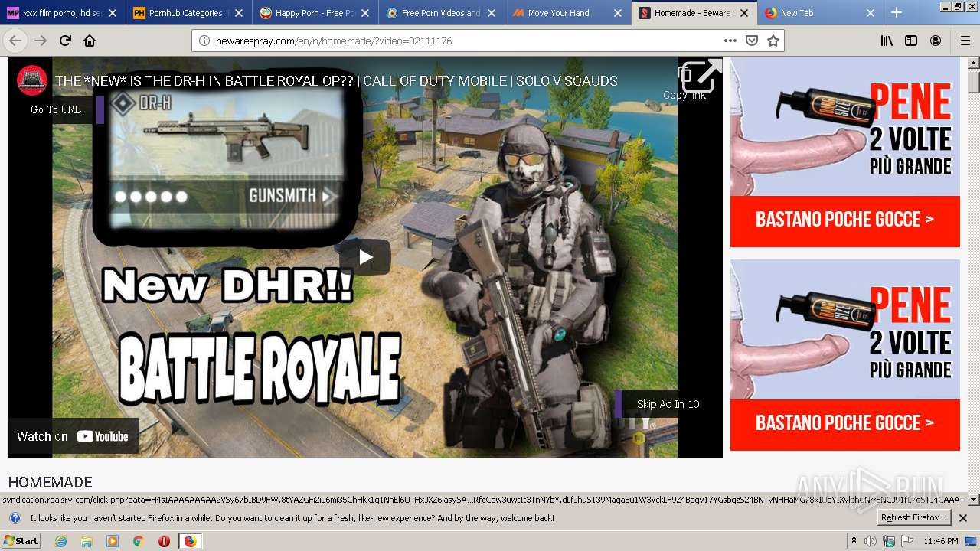Image resolution: width=980 pixels, height=551 pixels.
Task: Open the Windows Start menu
Action: click(x=21, y=541)
